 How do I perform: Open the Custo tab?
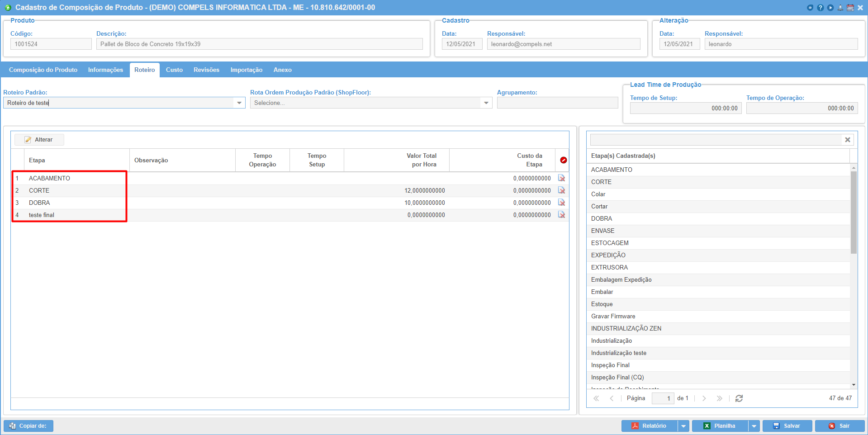(174, 70)
